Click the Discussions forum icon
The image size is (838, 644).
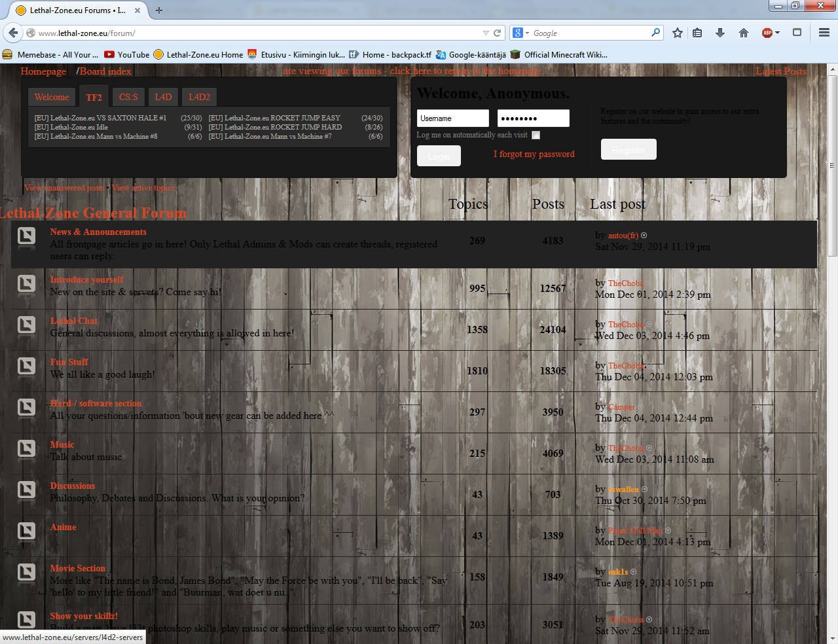[x=26, y=490]
